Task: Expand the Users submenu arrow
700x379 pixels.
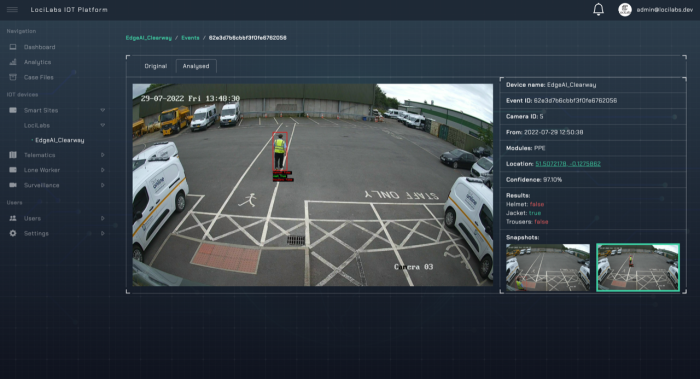Action: 103,218
